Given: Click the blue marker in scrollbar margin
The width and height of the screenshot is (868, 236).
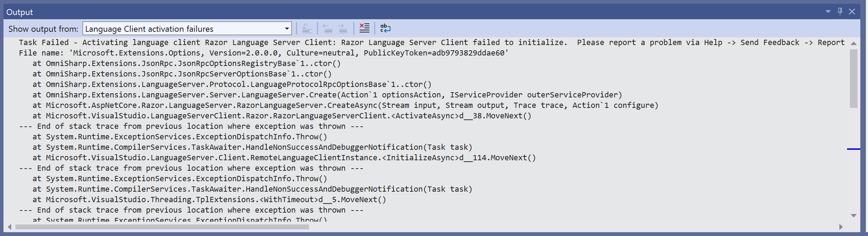Looking at the screenshot, I should tap(853, 149).
